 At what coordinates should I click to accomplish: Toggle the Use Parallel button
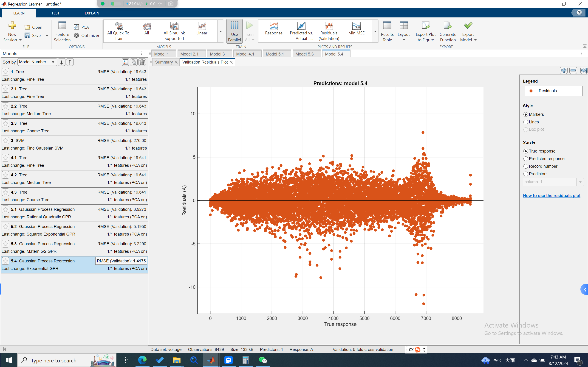point(234,32)
